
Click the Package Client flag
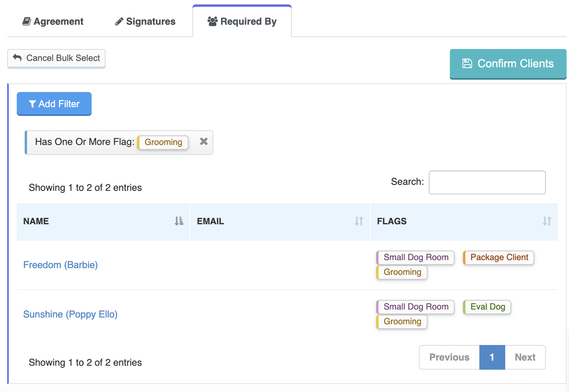pos(498,257)
